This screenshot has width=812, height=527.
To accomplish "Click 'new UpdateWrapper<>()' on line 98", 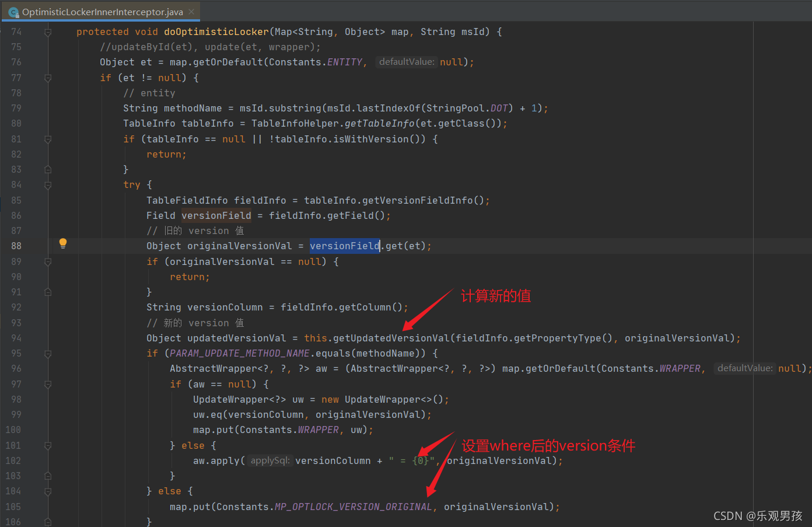I will click(383, 399).
